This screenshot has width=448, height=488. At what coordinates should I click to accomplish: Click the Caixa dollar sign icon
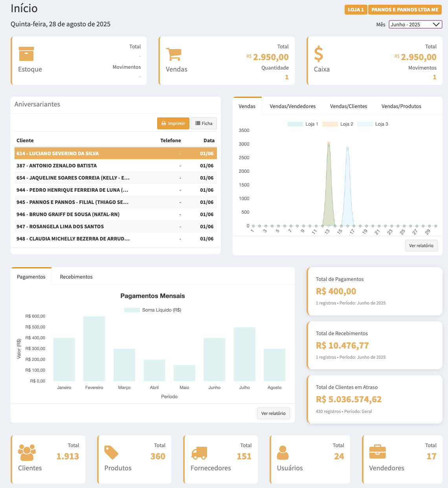click(319, 54)
